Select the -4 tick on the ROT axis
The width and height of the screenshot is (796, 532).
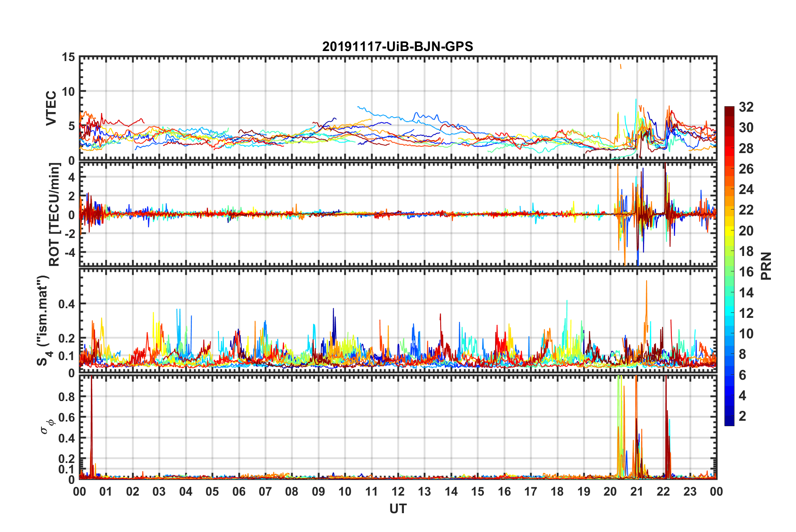pos(69,253)
